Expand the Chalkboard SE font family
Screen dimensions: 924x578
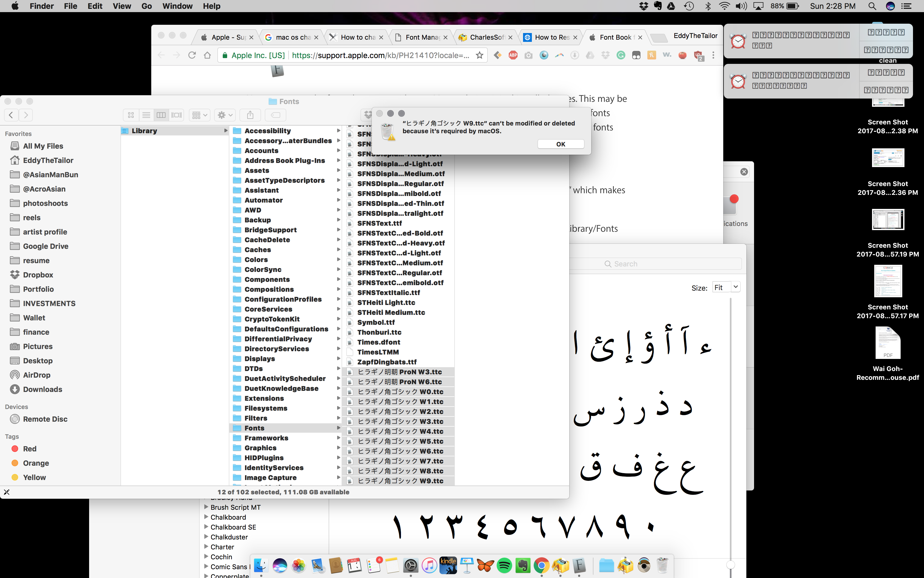point(206,527)
